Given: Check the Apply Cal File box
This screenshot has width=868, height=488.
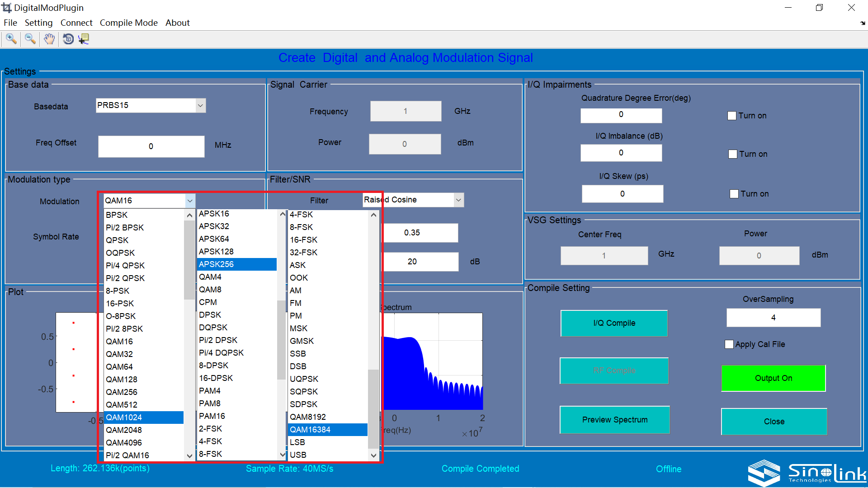Looking at the screenshot, I should [729, 344].
